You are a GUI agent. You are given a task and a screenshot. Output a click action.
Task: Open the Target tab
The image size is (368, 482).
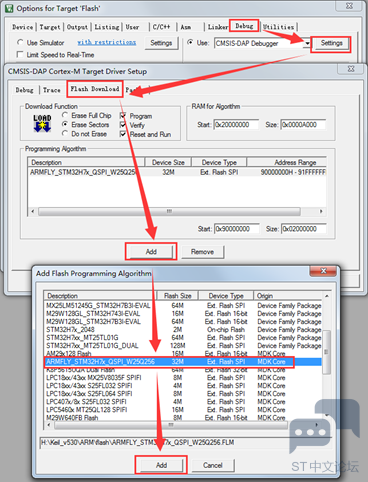50,27
